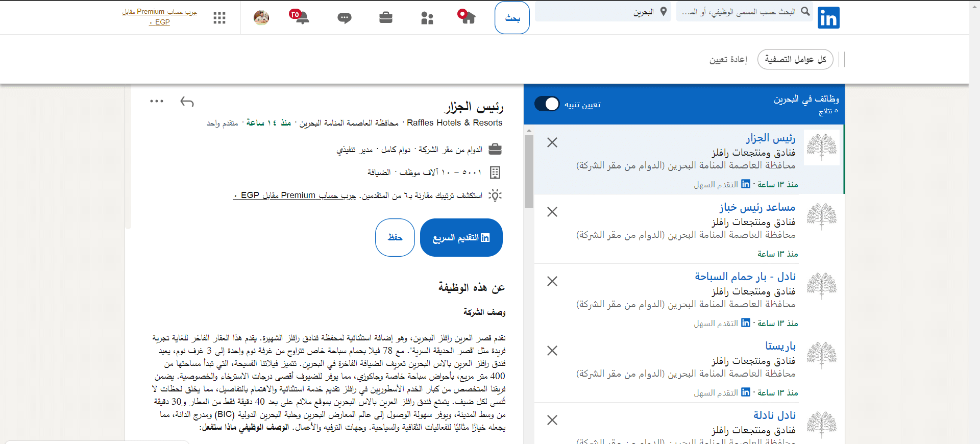
Task: Open the باريستا job link
Action: (780, 347)
